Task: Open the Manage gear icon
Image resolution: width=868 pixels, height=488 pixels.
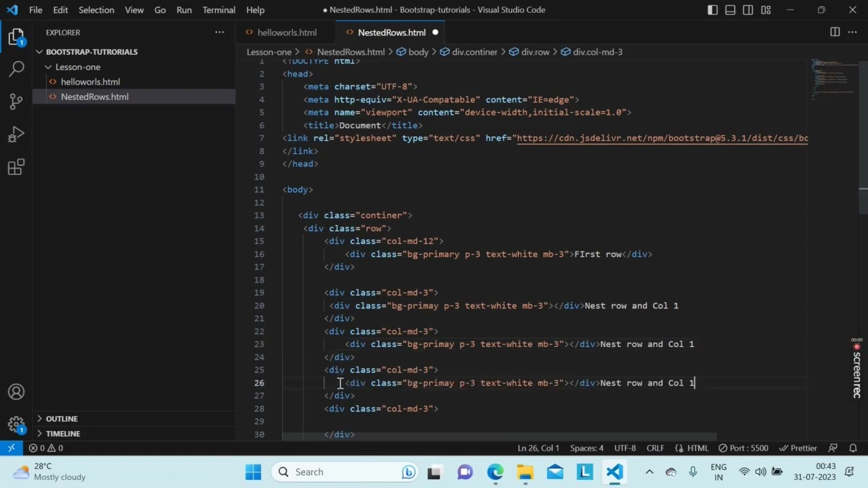Action: [16, 424]
